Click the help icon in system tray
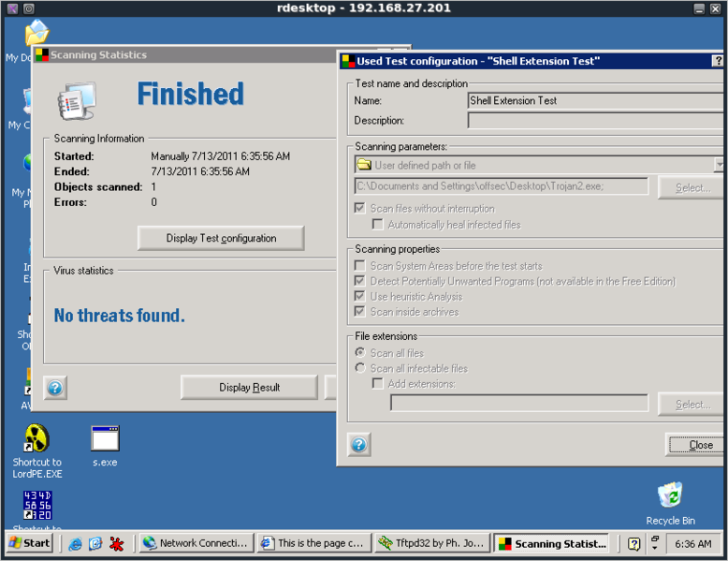Viewport: 728px width, 561px height. [x=633, y=543]
